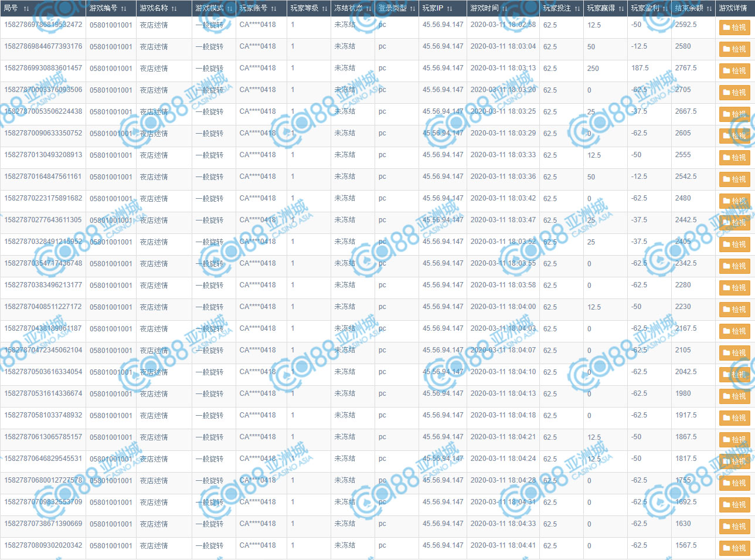755x560 pixels.
Task: Click ending balance 1867.5
Action: [686, 437]
